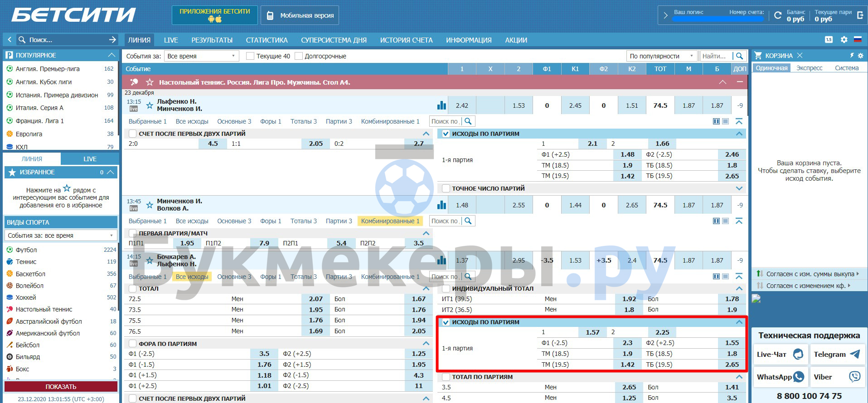Click the statistics bar chart icon for Лыфенко–Минченков
The image size is (868, 403).
(441, 106)
